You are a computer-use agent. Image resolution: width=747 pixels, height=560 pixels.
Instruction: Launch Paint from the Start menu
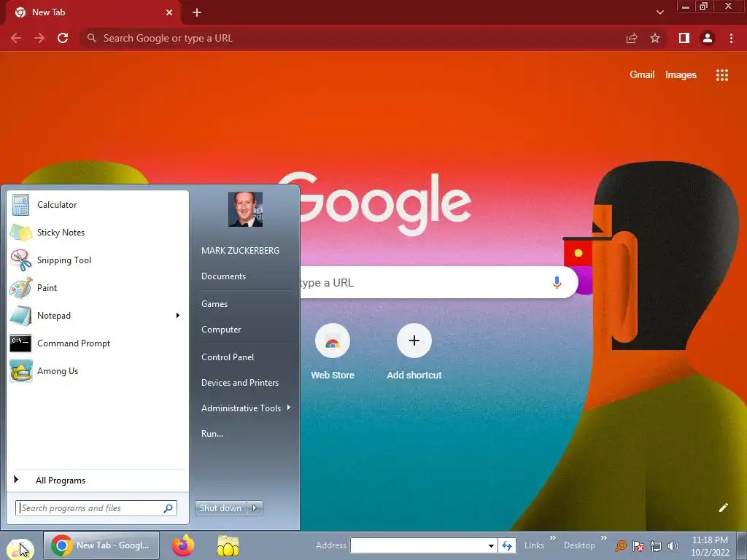[x=97, y=287]
